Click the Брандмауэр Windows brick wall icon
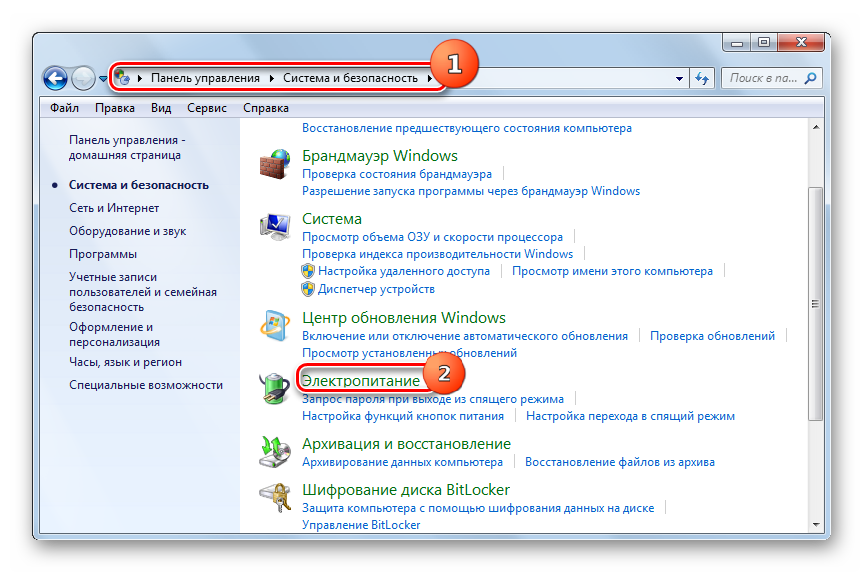Viewport: 864px width, 573px height. tap(275, 164)
